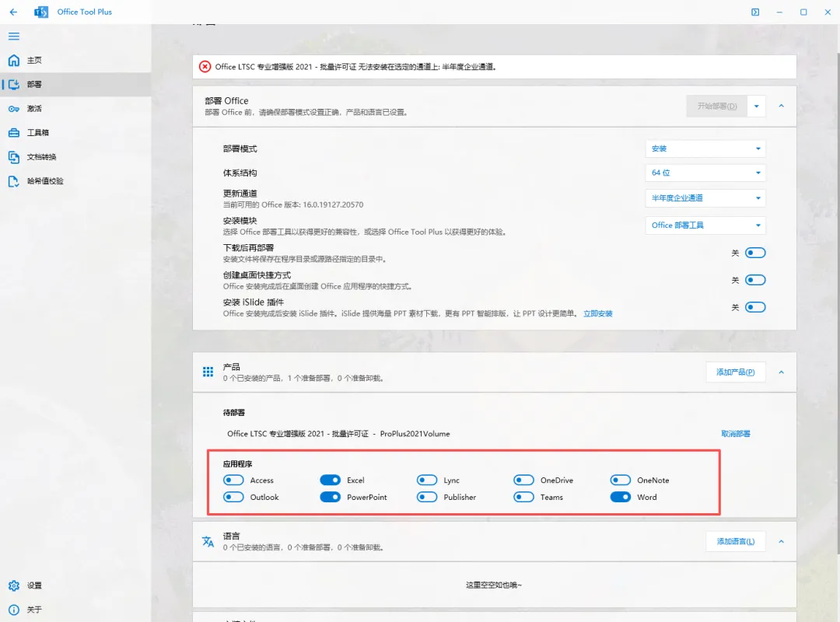Screen dimensions: 840x622
Task: Click the 这里空空如也哦~ placeholder text
Action: (x=494, y=585)
